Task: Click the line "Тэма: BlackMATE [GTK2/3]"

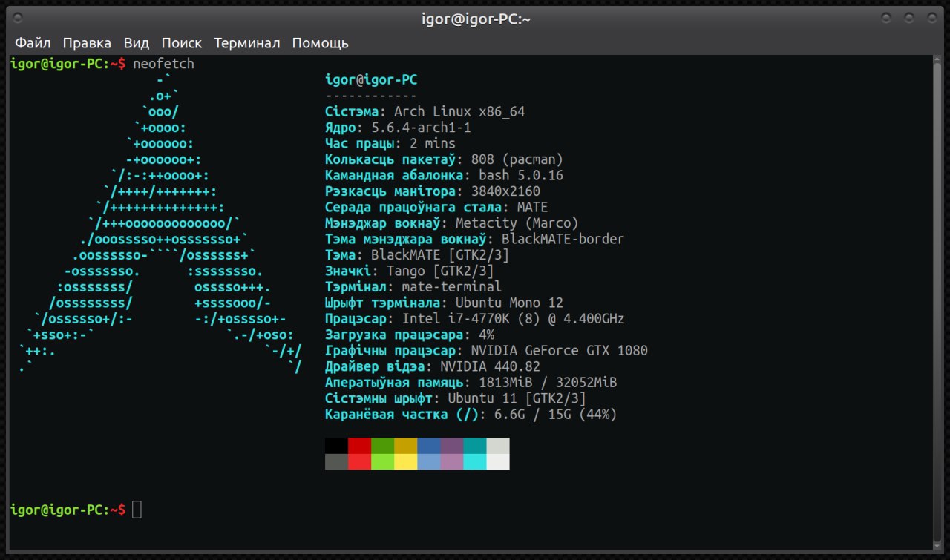Action: (417, 255)
